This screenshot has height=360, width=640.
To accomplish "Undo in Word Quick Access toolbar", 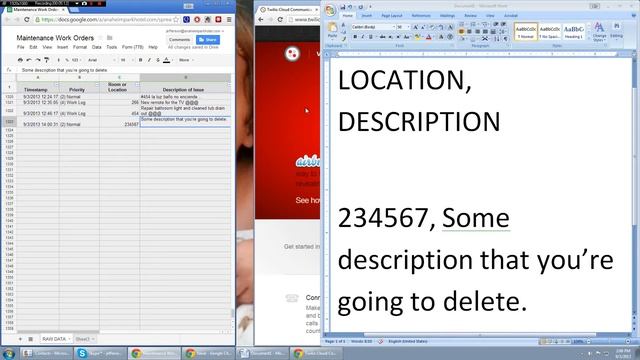I will point(350,7).
